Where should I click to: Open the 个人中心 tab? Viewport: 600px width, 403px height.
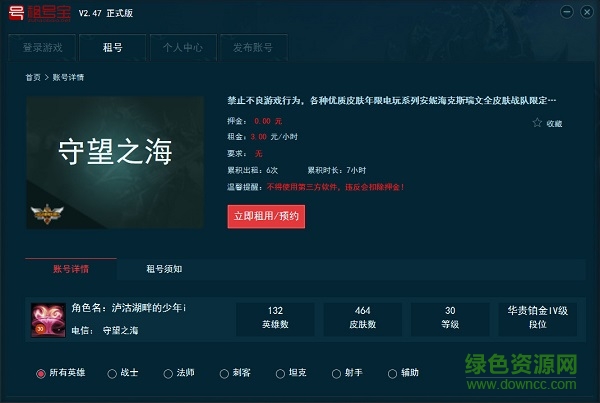coord(183,47)
